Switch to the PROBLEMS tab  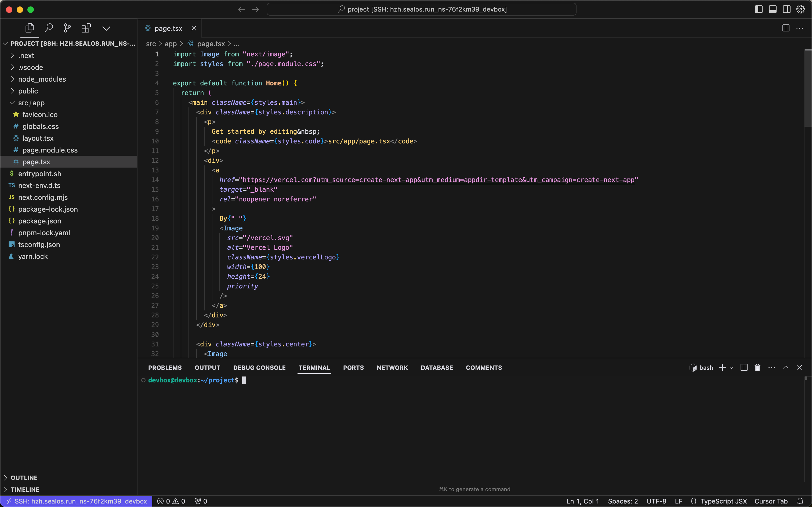(165, 368)
